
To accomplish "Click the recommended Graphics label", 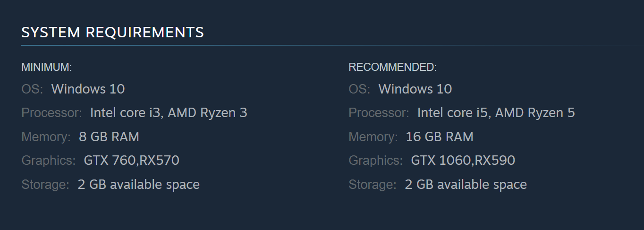I will pos(376,161).
